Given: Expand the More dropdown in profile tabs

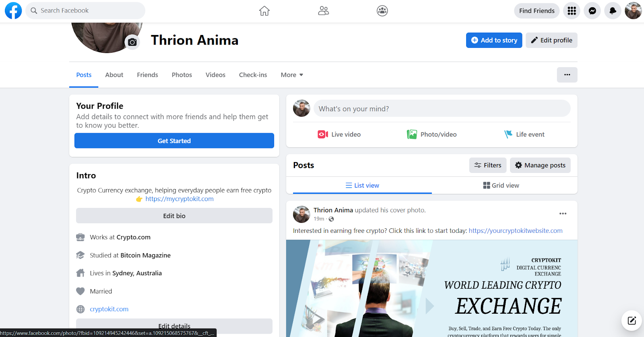Looking at the screenshot, I should click(x=292, y=75).
